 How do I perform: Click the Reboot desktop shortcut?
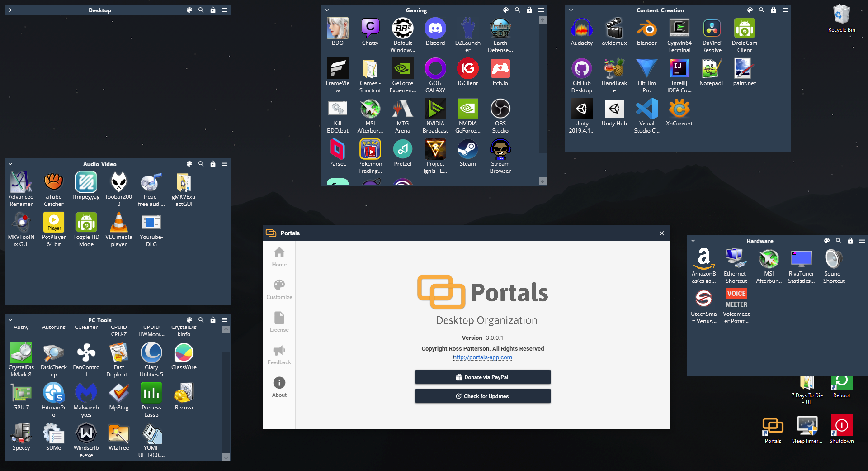click(x=841, y=387)
